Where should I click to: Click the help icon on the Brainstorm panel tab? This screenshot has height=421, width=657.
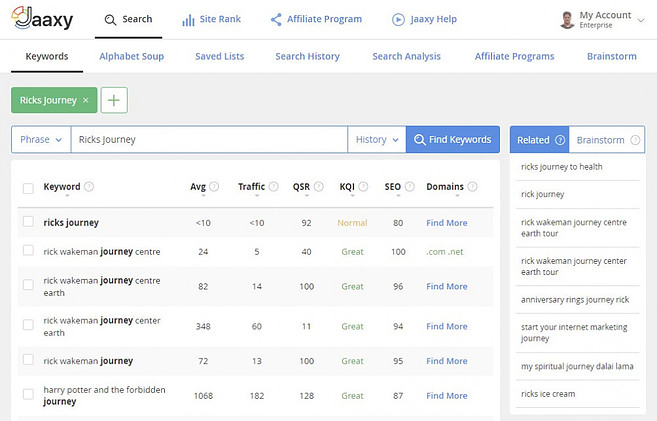(635, 140)
